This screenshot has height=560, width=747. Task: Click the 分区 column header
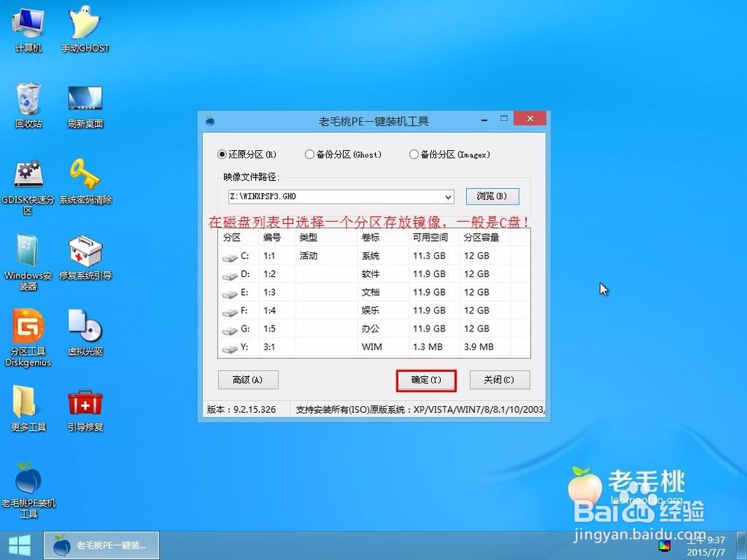point(239,237)
